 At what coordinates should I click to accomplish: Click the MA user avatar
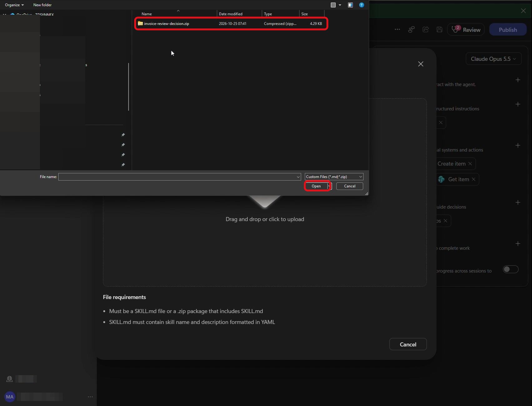[x=10, y=397]
